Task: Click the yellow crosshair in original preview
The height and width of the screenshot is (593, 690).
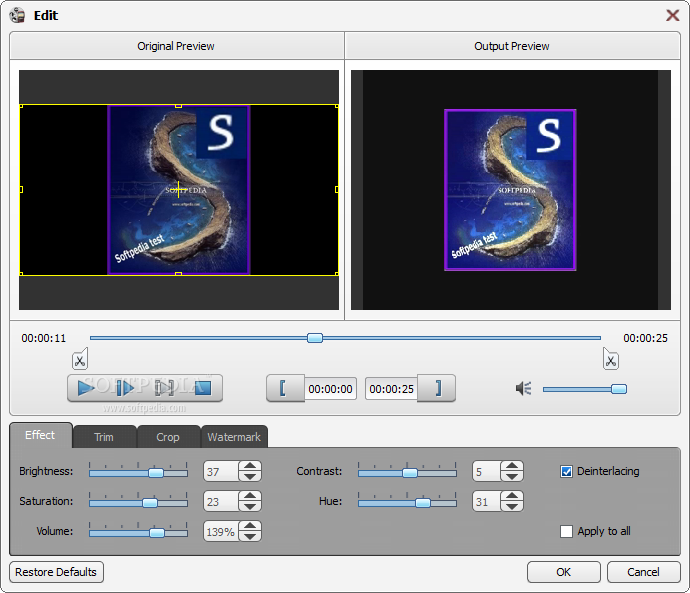Action: click(178, 189)
